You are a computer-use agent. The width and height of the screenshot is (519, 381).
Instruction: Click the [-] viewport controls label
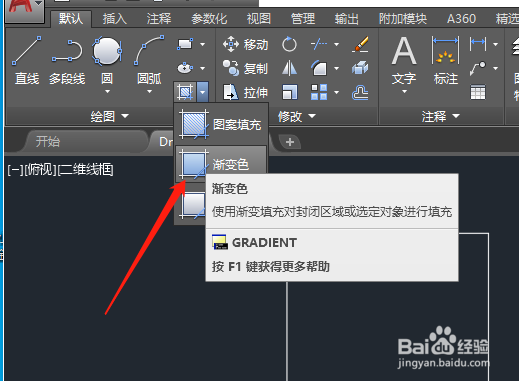pyautogui.click(x=15, y=170)
